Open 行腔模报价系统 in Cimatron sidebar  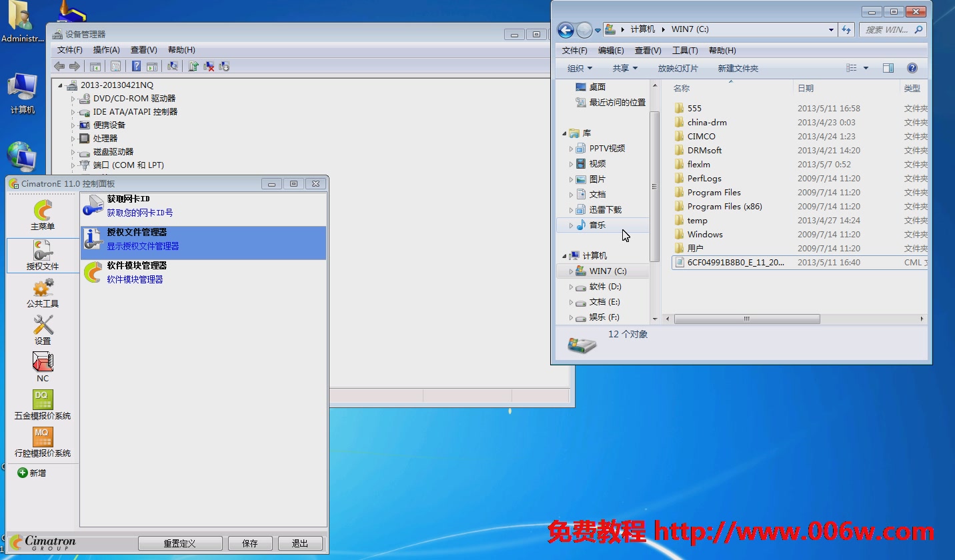coord(43,442)
